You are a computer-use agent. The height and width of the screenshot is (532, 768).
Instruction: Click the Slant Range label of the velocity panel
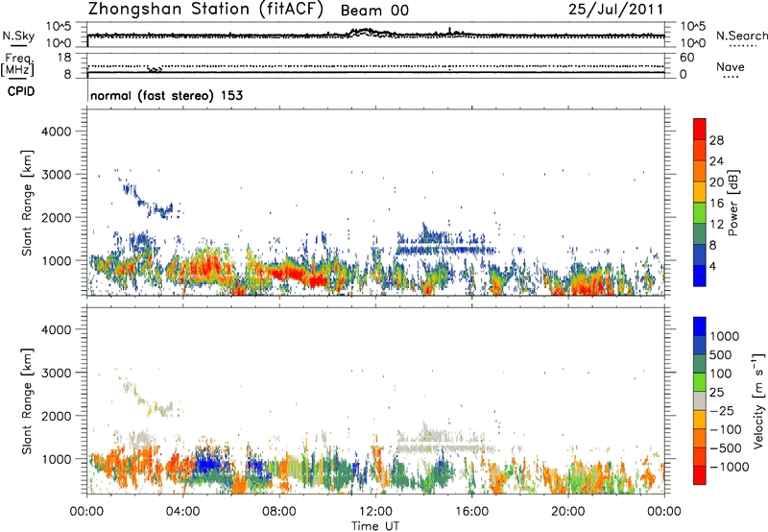click(27, 401)
